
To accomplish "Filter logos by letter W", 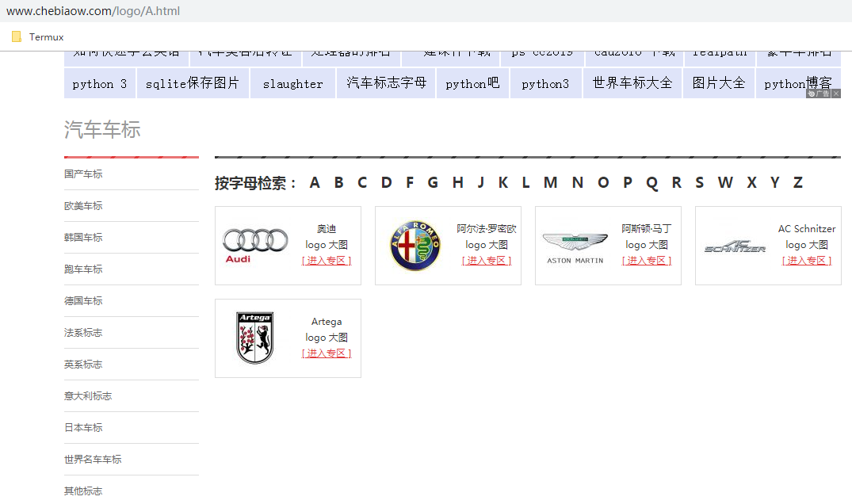I will tap(725, 182).
